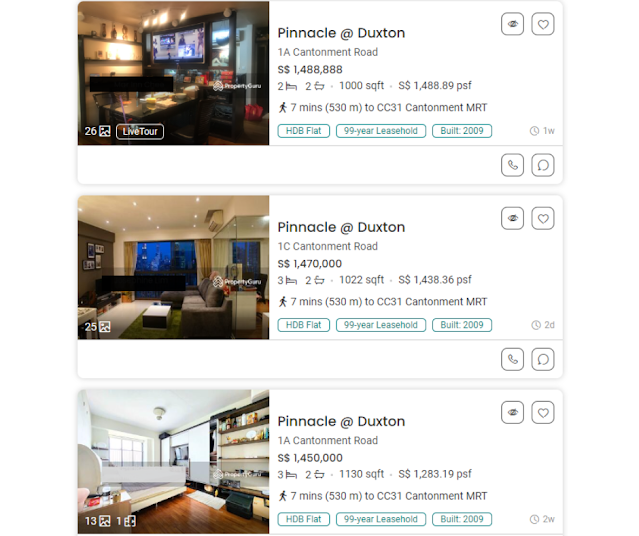Shortlist the 1130 sqft listing with heart icon
The height and width of the screenshot is (536, 639).
pyautogui.click(x=543, y=412)
